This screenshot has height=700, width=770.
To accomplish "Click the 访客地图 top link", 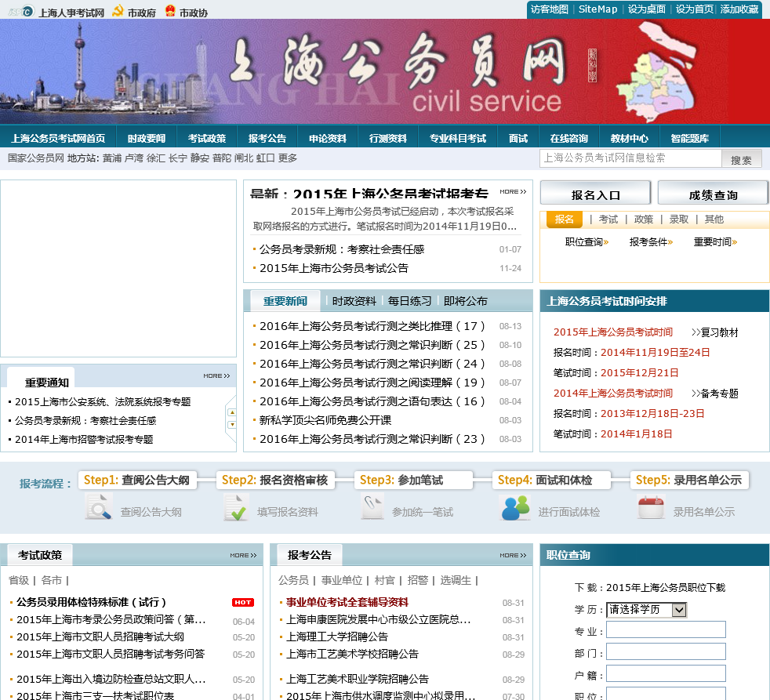I will point(549,9).
